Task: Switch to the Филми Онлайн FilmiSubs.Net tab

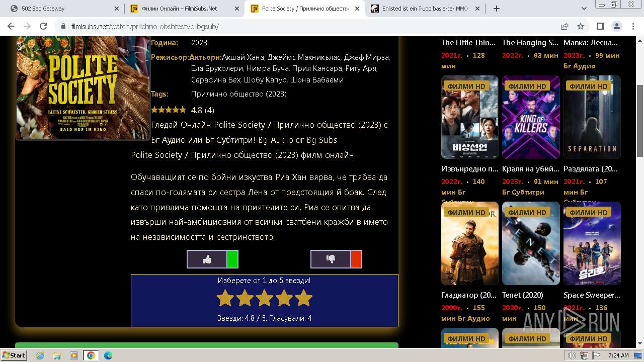Action: (184, 9)
